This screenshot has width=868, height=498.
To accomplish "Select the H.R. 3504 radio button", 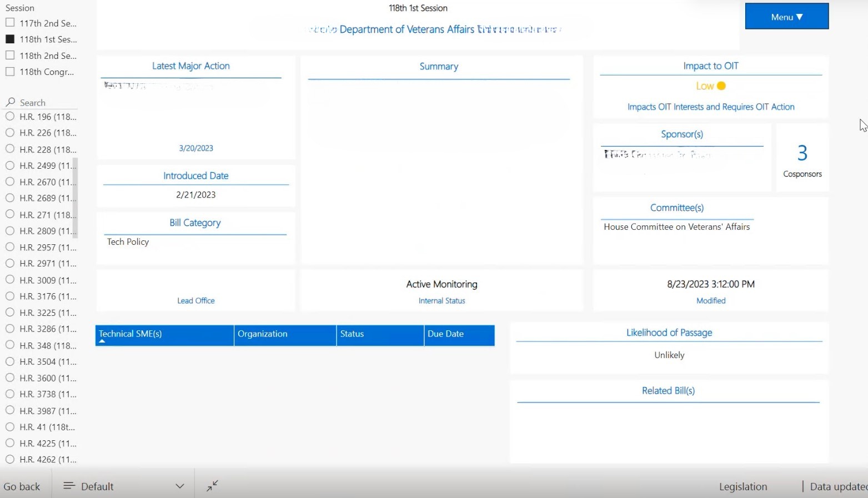I will (10, 361).
